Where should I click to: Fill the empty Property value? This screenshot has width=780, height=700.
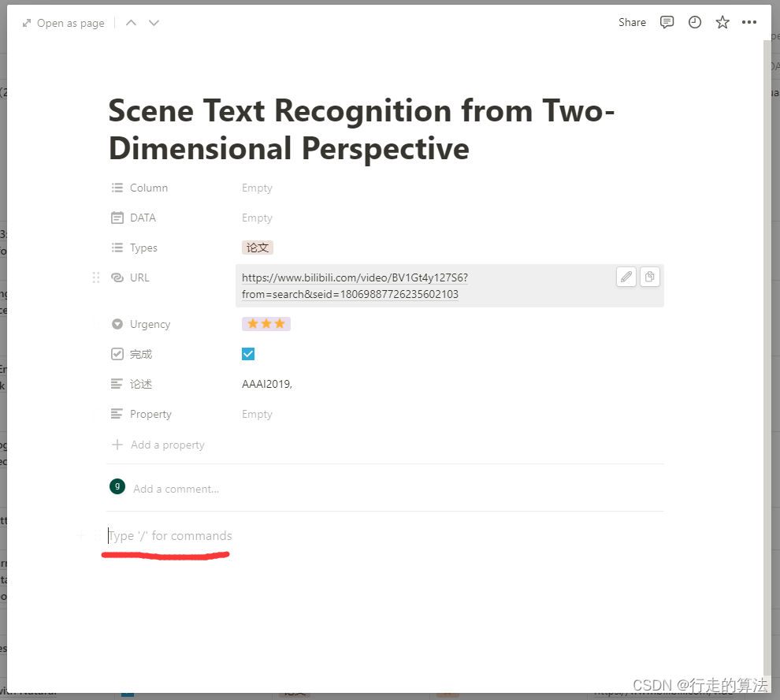click(257, 414)
